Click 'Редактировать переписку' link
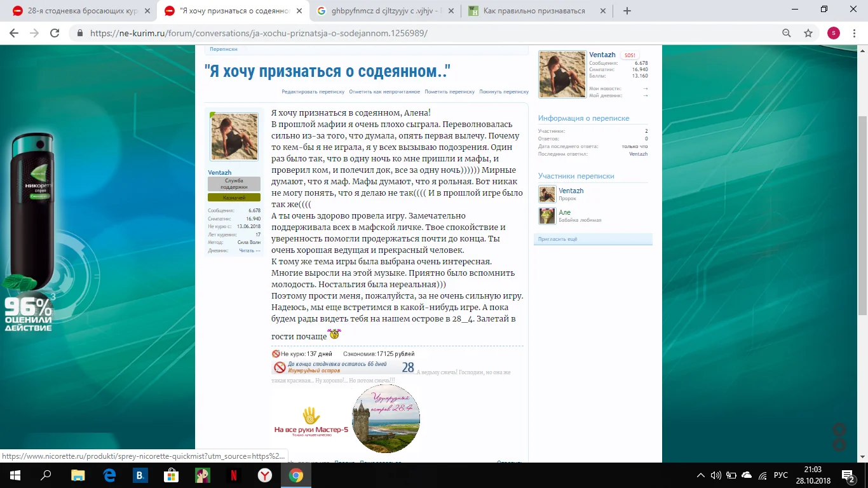868x488 pixels. tap(314, 91)
